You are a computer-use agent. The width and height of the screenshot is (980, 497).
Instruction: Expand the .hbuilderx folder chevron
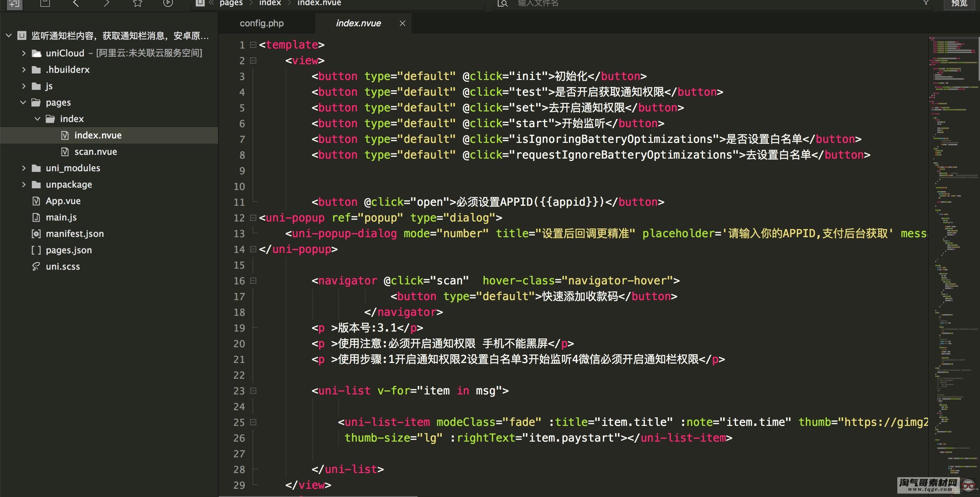pyautogui.click(x=24, y=70)
